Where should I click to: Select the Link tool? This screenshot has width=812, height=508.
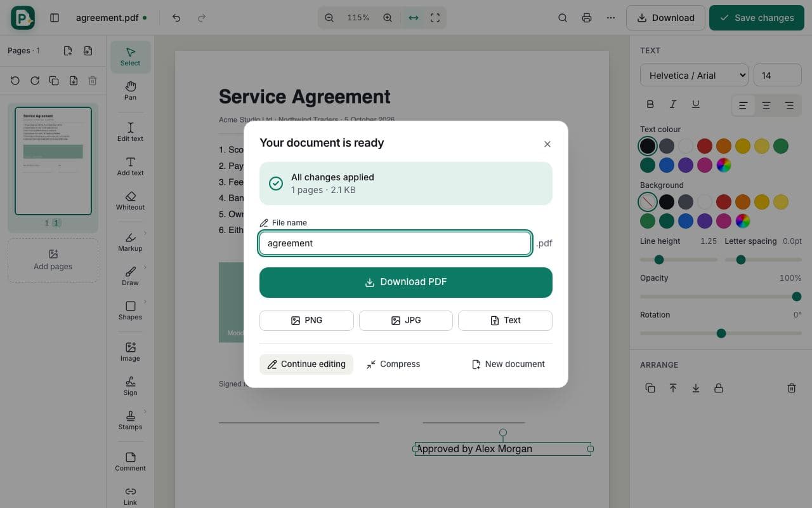tap(130, 496)
